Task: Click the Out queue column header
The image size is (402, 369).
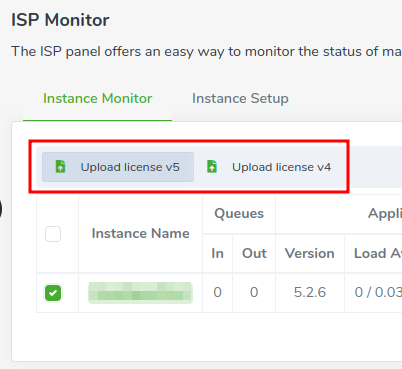Action: pyautogui.click(x=254, y=253)
